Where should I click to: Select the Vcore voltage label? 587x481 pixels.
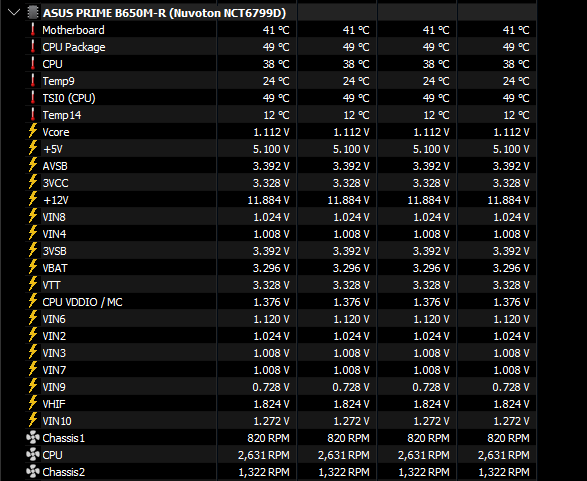click(56, 132)
